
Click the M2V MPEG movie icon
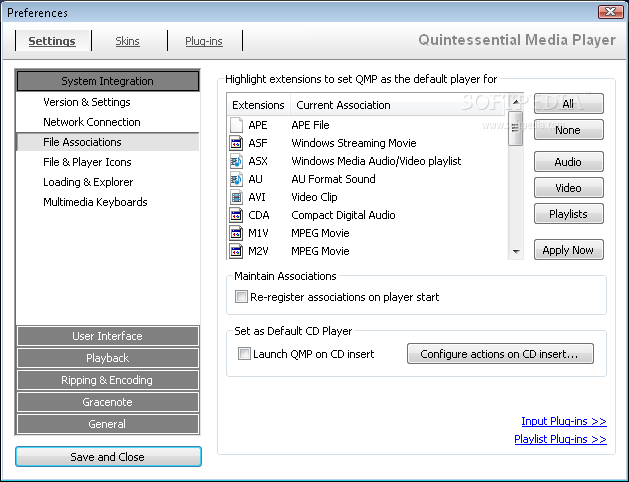point(236,251)
